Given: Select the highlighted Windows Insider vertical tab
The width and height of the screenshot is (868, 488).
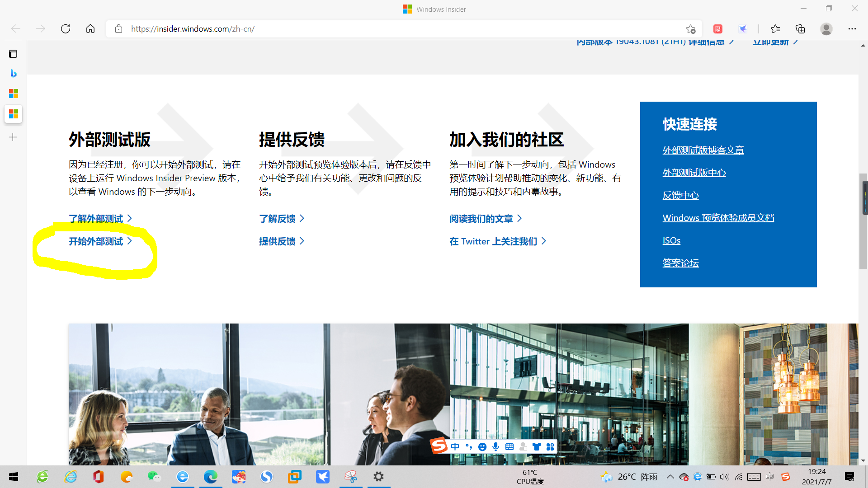Looking at the screenshot, I should pos(14,113).
